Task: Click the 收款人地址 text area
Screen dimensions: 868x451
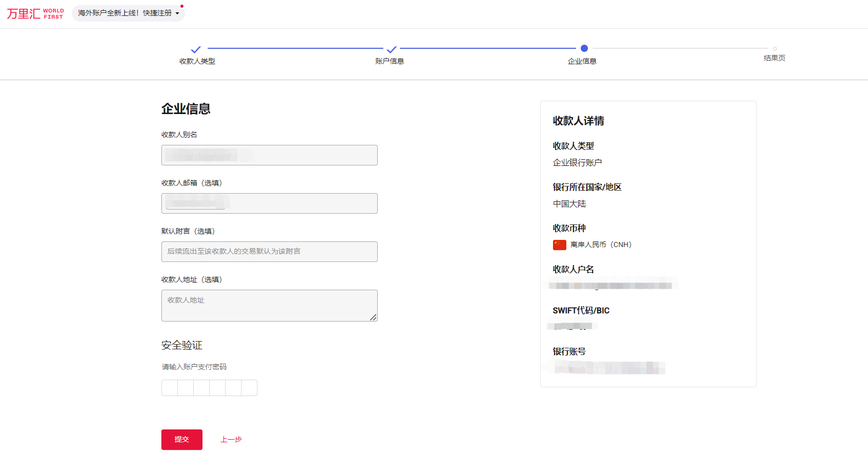Action: [x=269, y=305]
